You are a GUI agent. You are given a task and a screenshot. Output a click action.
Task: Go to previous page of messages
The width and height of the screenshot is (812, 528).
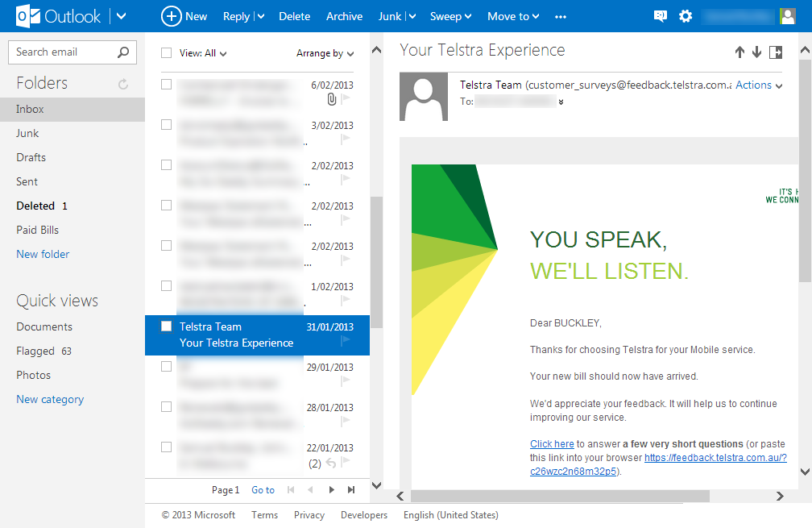tap(311, 489)
